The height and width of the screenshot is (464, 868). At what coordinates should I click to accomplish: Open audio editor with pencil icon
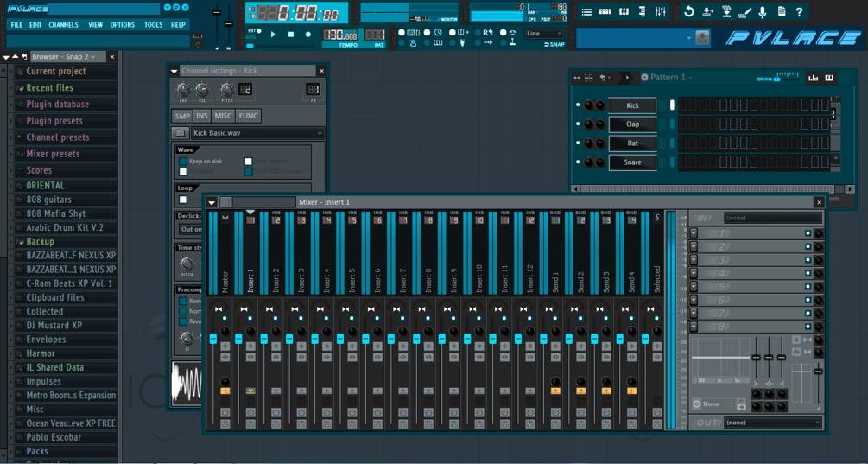click(x=745, y=11)
